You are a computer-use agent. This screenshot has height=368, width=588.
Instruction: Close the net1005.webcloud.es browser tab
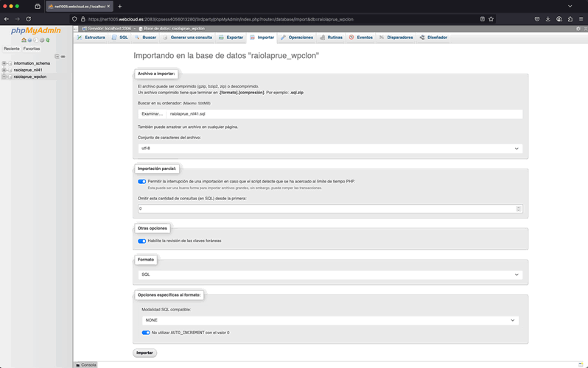pyautogui.click(x=108, y=7)
